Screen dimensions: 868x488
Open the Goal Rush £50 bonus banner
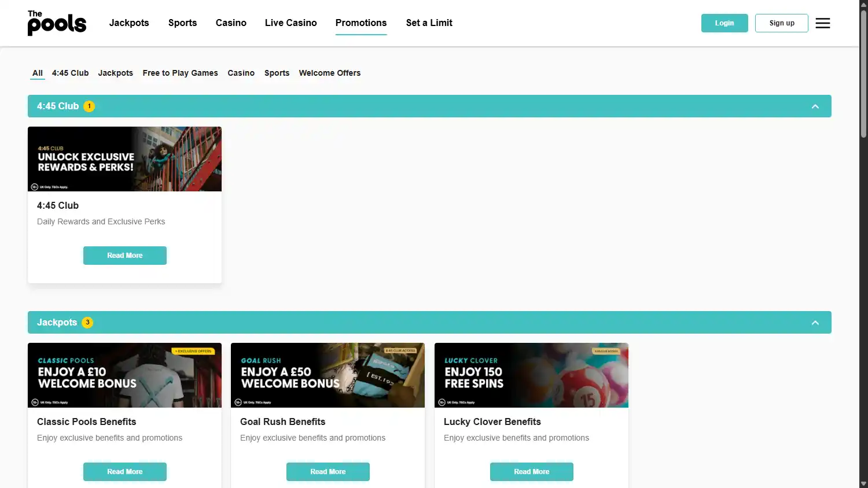point(328,375)
